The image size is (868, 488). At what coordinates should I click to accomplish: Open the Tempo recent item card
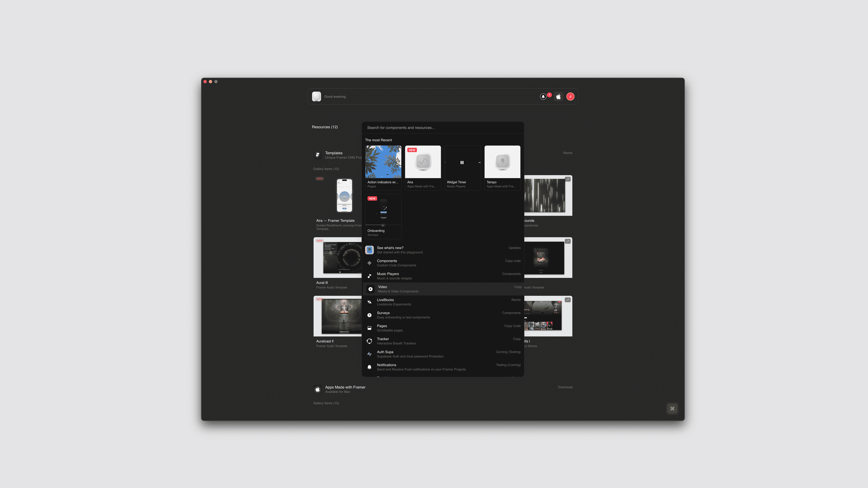[x=502, y=168]
